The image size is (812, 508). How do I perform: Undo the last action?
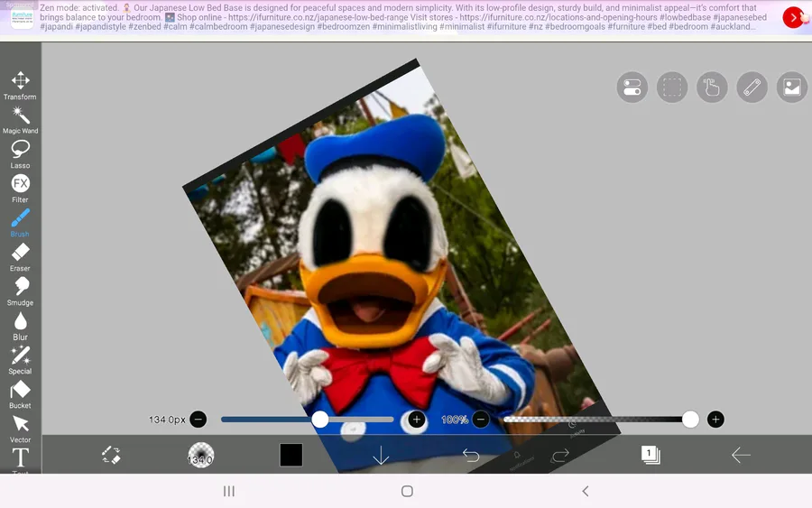[471, 455]
